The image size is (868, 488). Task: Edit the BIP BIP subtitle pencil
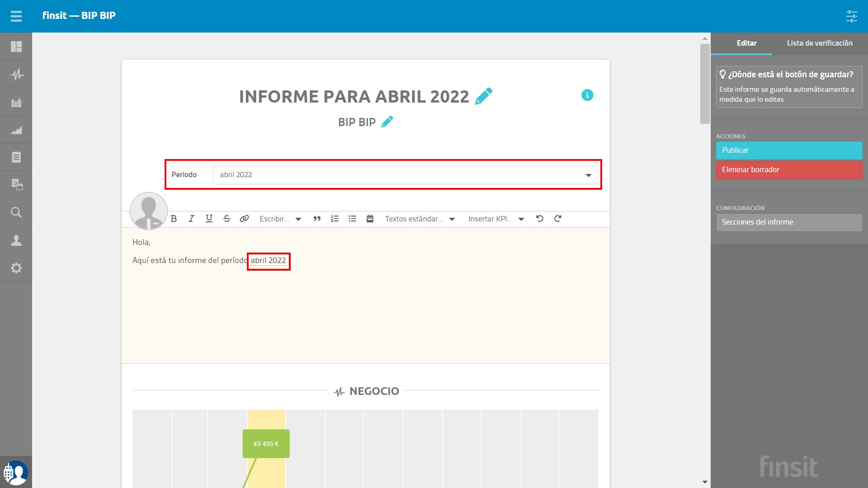[x=387, y=122]
